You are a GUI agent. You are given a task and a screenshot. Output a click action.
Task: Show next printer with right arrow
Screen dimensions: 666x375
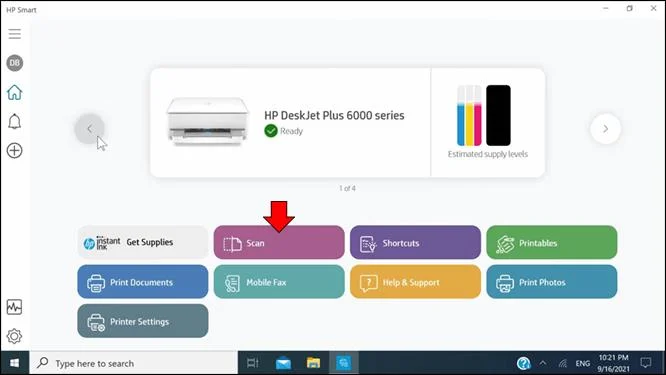pyautogui.click(x=605, y=129)
